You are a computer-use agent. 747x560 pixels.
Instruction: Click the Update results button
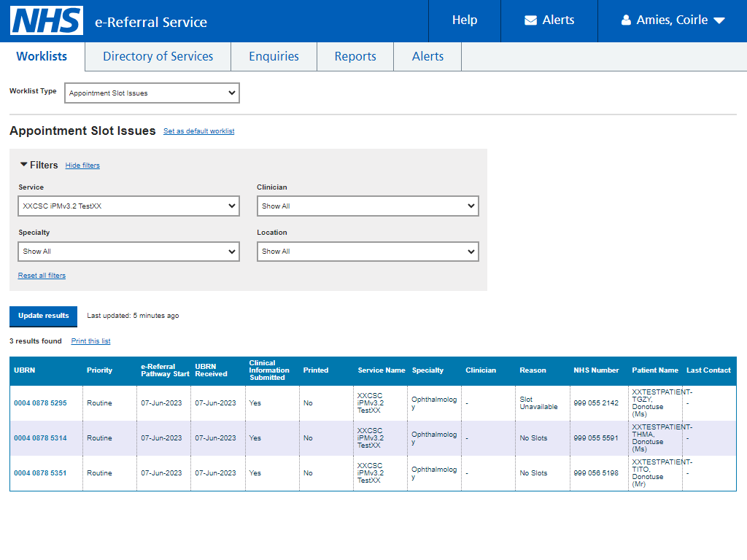point(43,316)
